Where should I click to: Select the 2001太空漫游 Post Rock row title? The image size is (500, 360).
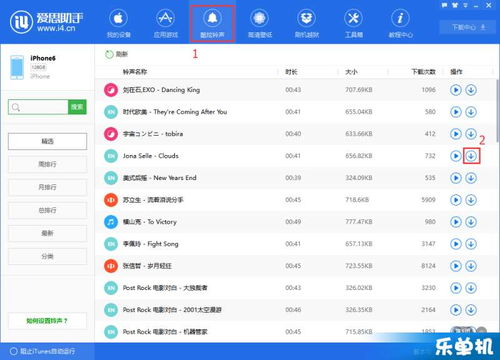click(x=172, y=310)
